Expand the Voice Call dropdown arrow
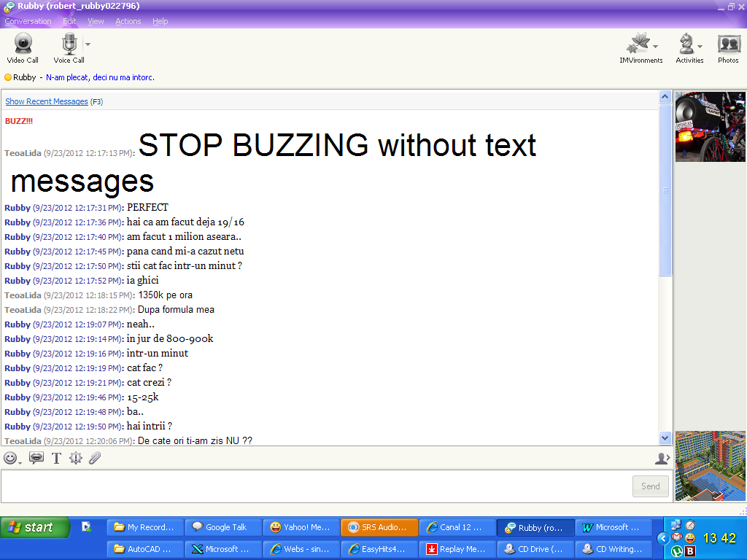The image size is (747, 560). pos(88,44)
